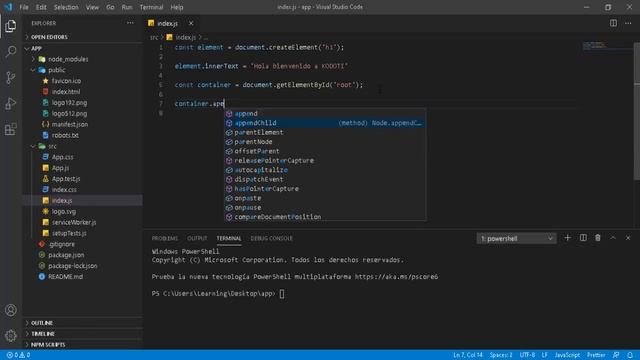Open the Help menu
Viewport: 640px width, 360px height.
[177, 7]
